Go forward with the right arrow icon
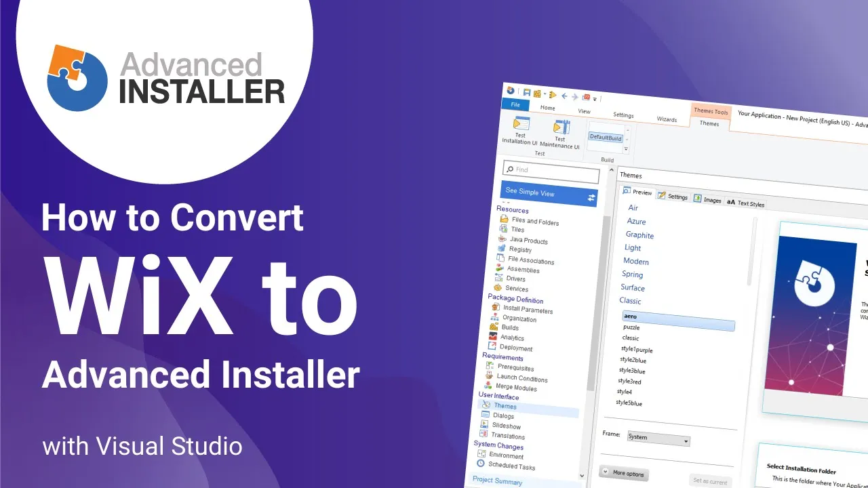The width and height of the screenshot is (868, 488). [574, 97]
